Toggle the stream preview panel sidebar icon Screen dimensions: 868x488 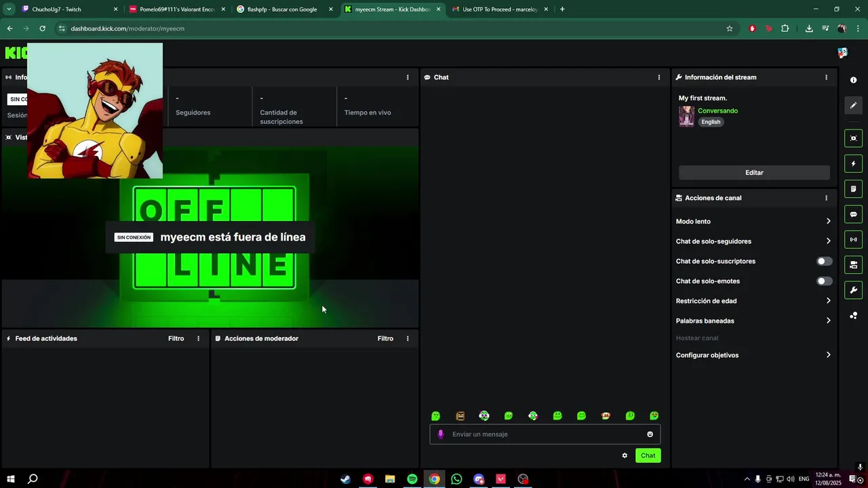[x=853, y=138]
